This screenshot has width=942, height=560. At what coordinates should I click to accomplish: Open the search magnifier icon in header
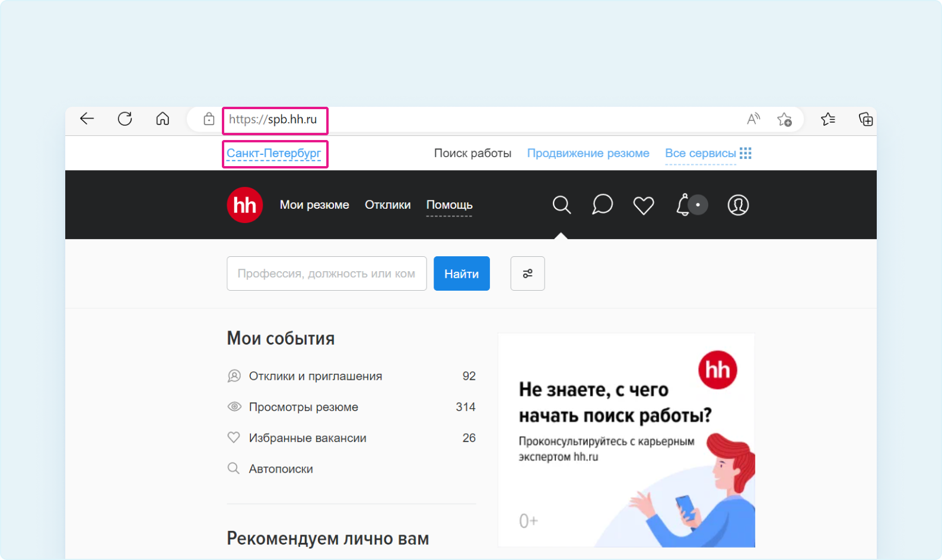[561, 205]
